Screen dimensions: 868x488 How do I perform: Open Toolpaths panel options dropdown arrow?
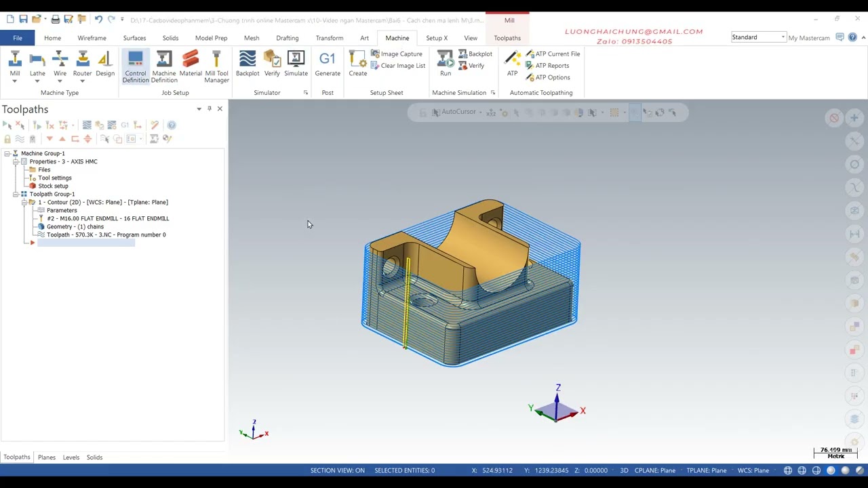coord(199,109)
